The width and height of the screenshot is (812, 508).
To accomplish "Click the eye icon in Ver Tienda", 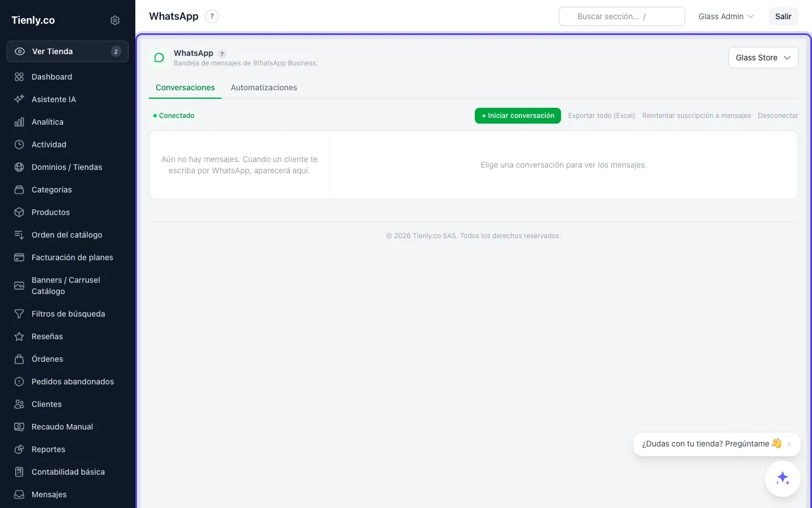I will coord(20,51).
